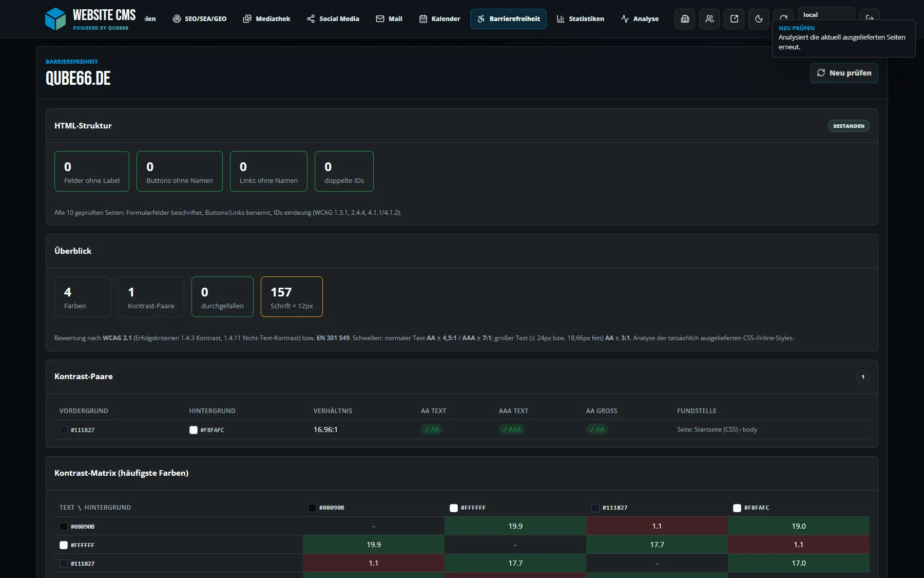
Task: Click the 1.1 cell in the #FFFFFF row
Action: 799,545
